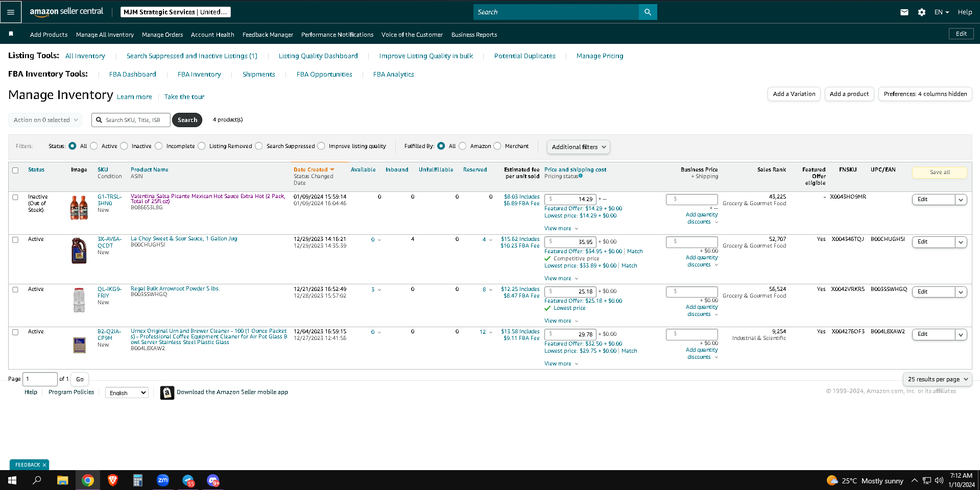Expand View more under Regal Arrowroot pricing
980x490 pixels.
561,321
